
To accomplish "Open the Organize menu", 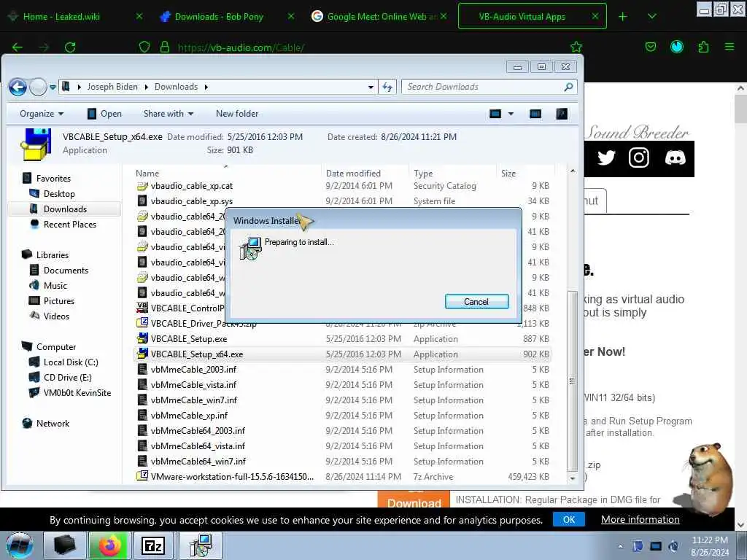I will click(x=42, y=114).
